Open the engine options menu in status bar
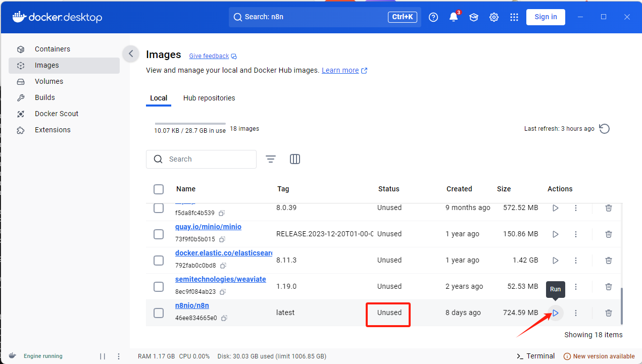 point(119,356)
